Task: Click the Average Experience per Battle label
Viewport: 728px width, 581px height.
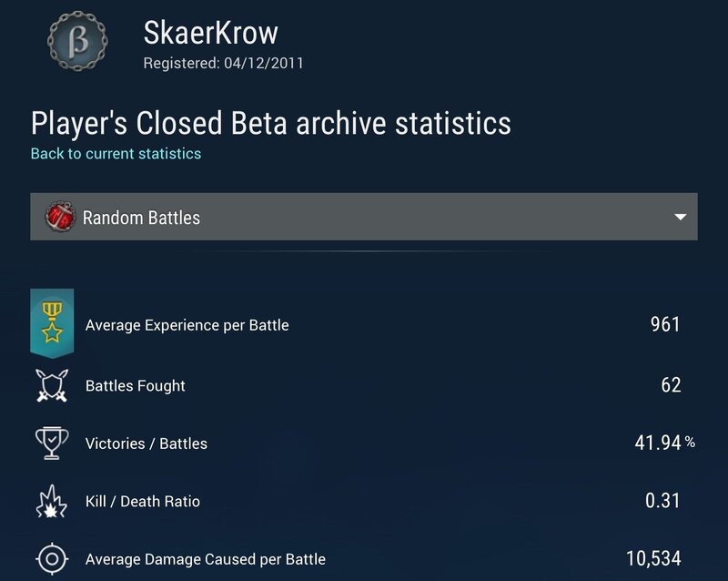Action: pyautogui.click(x=187, y=325)
